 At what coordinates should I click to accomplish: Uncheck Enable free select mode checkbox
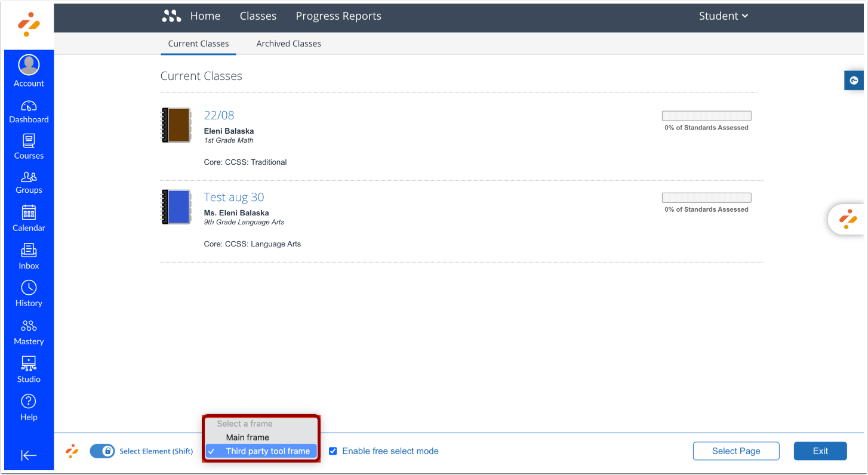[x=333, y=451]
